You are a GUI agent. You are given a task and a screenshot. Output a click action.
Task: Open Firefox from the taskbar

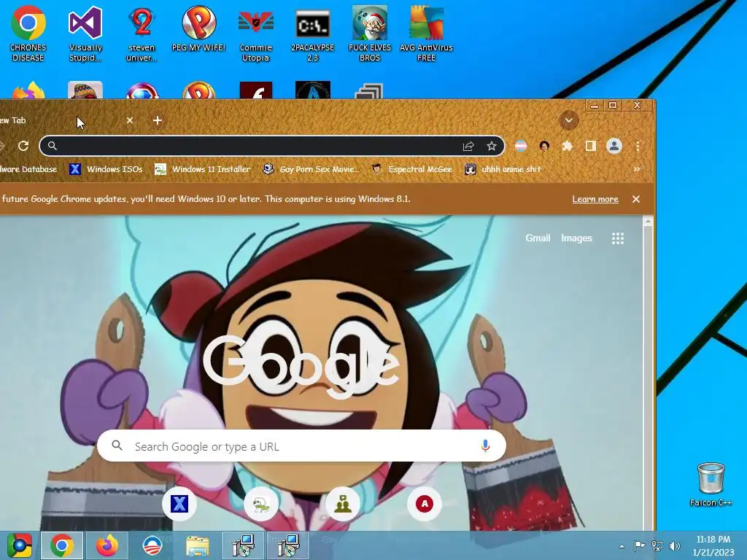[x=107, y=545]
